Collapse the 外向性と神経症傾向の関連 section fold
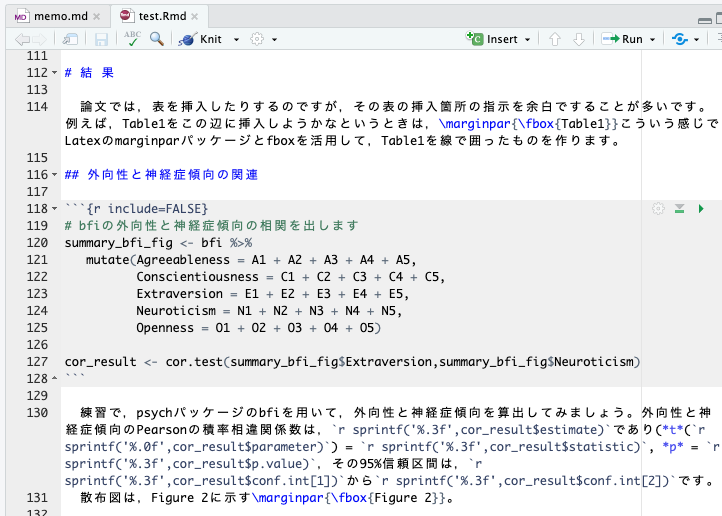Viewport: 722px width, 516px height. tap(54, 175)
